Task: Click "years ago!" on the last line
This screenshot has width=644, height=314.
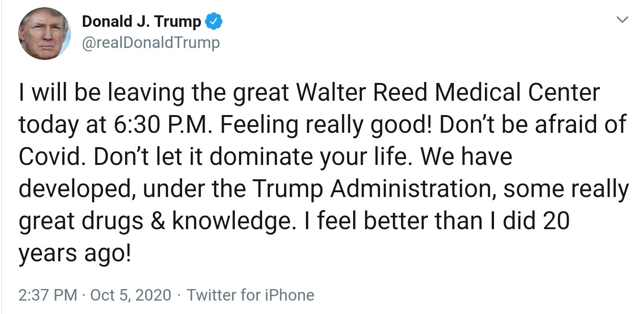Action: (x=74, y=254)
